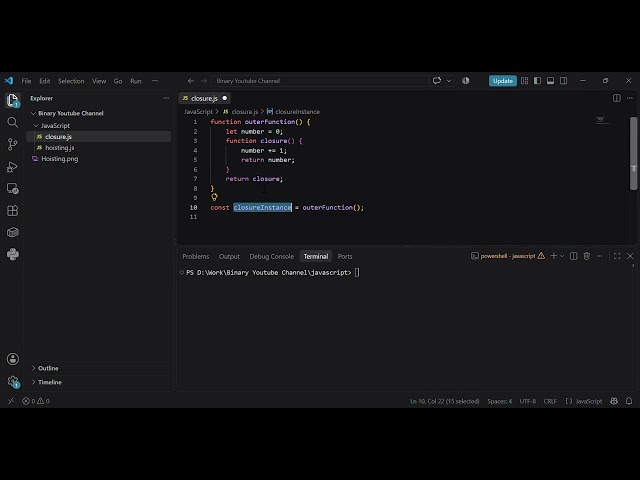Split the editor to the right
Image resolution: width=640 pixels, height=480 pixels.
[x=617, y=98]
